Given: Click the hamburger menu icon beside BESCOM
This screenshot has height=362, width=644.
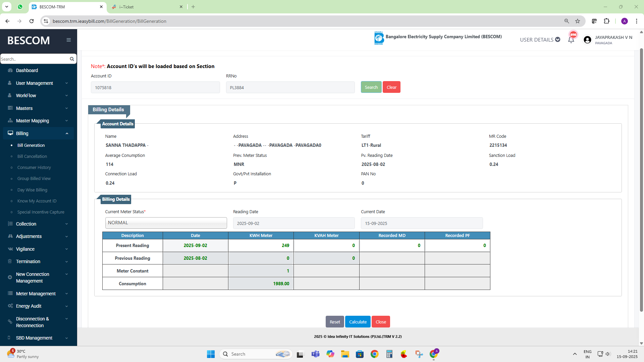Looking at the screenshot, I should point(68,40).
